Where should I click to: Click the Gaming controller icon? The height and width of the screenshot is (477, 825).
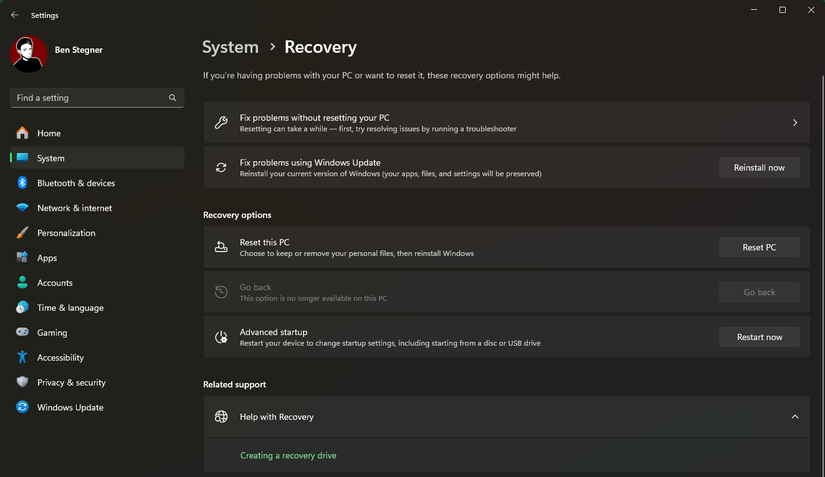tap(22, 333)
